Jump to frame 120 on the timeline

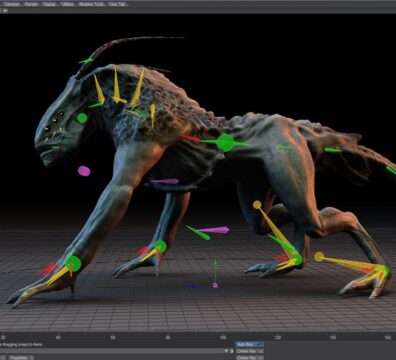tap(278, 338)
